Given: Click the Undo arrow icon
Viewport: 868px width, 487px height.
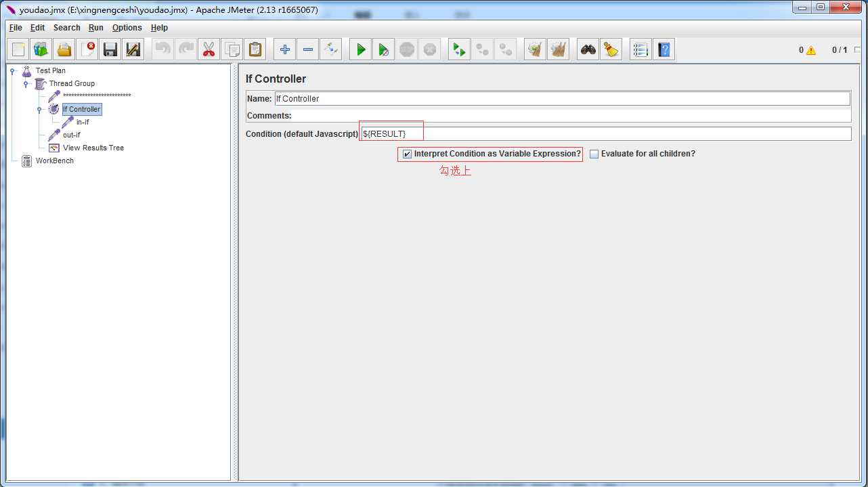Looking at the screenshot, I should (163, 49).
